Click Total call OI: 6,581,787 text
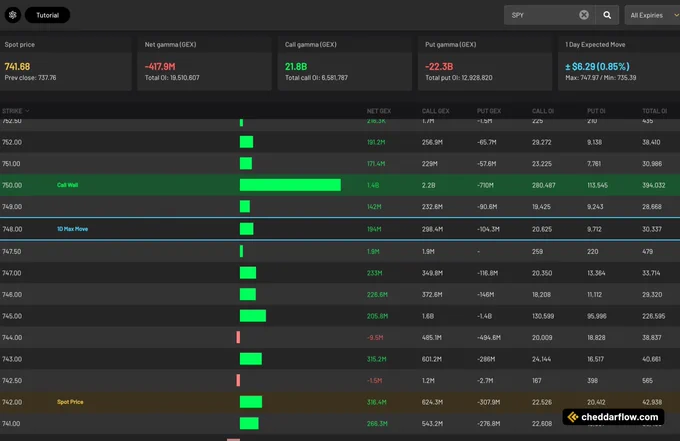The height and width of the screenshot is (441, 680). click(x=316, y=78)
